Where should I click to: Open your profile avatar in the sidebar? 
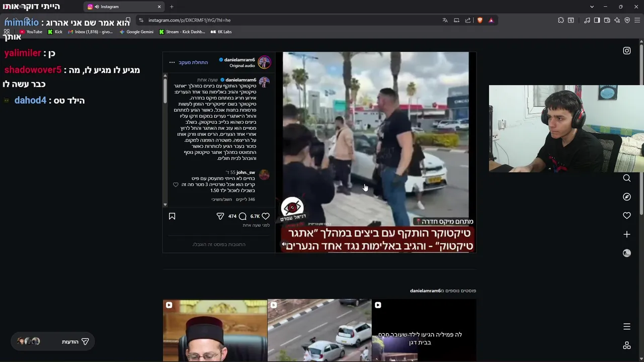[x=627, y=253]
